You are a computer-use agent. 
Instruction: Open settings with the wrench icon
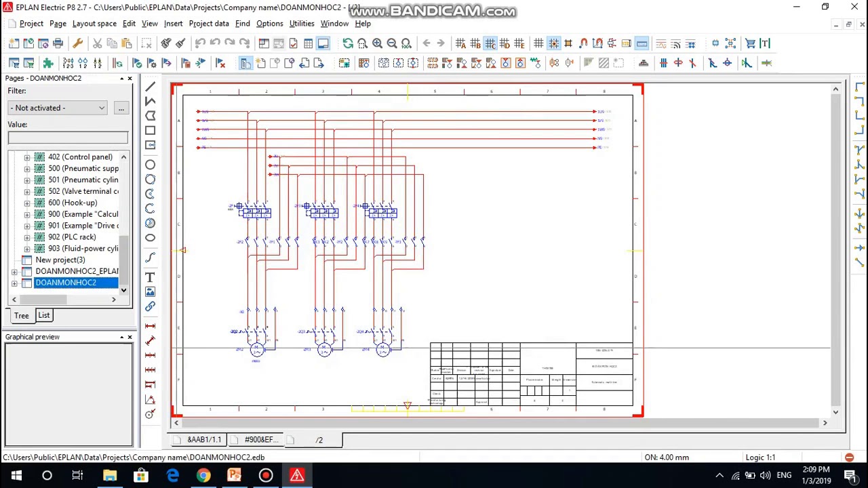pos(77,43)
